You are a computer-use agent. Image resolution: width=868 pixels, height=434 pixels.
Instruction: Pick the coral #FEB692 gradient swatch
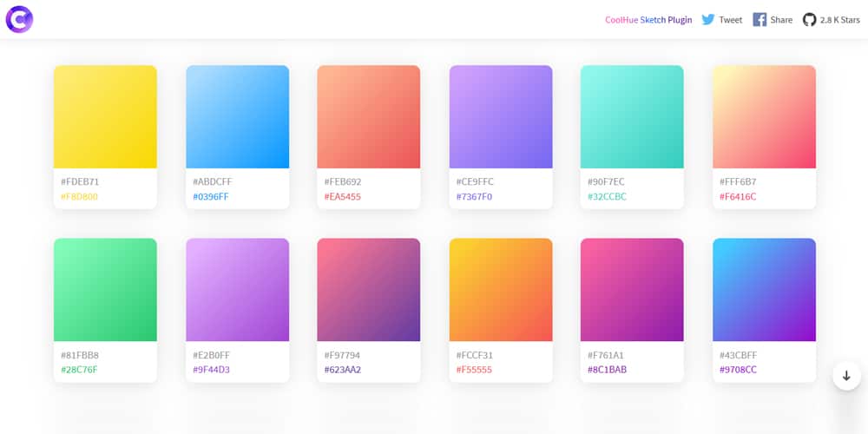(369, 116)
